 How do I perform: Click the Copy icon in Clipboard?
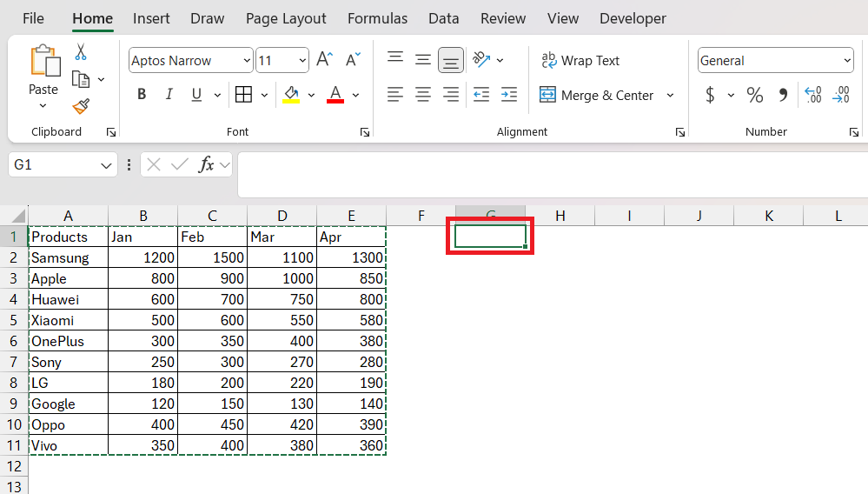click(x=81, y=79)
